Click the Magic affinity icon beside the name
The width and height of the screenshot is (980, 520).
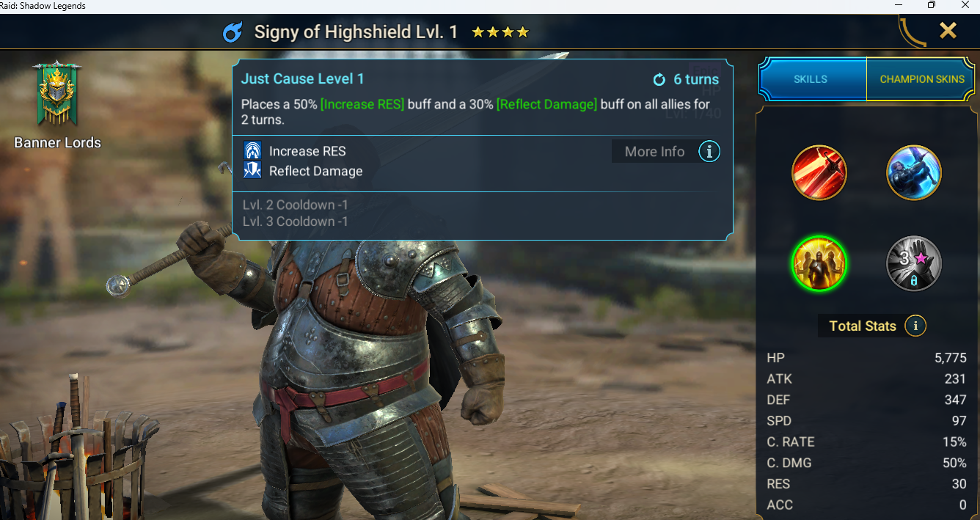pos(233,32)
